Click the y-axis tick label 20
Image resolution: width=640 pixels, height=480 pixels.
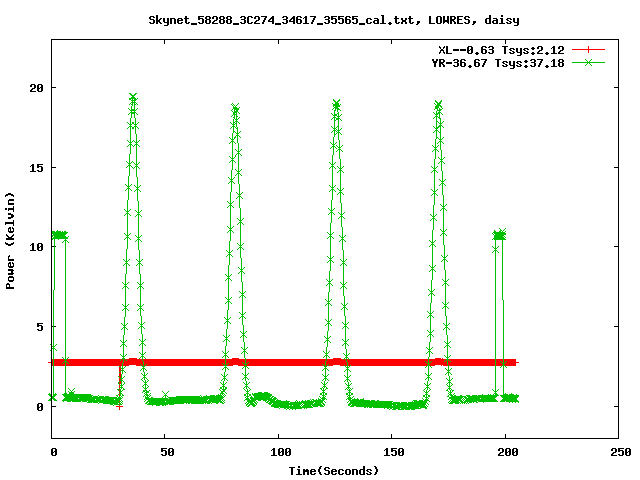coord(37,88)
